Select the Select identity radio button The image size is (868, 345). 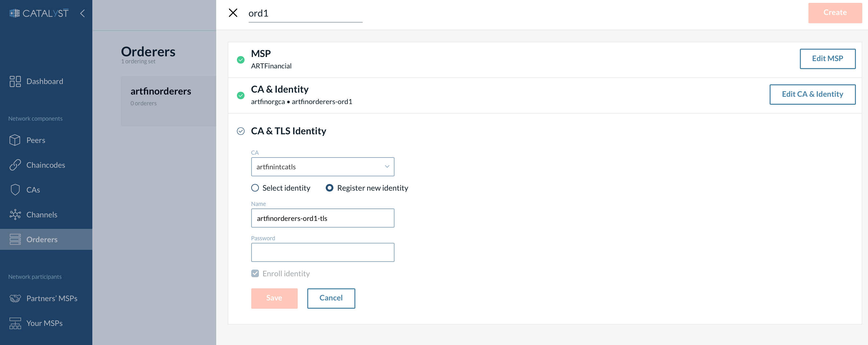click(x=254, y=187)
